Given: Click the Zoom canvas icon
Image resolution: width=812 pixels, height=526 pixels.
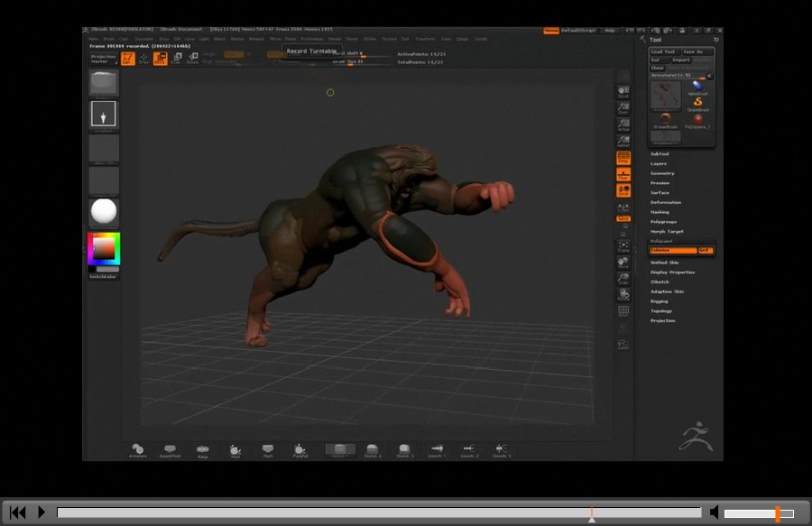Looking at the screenshot, I should 623,108.
